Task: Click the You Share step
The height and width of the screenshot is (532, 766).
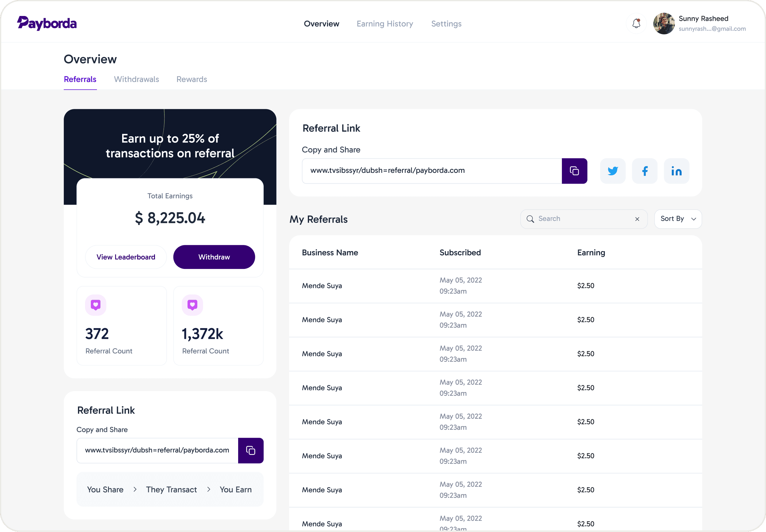Action: 105,489
